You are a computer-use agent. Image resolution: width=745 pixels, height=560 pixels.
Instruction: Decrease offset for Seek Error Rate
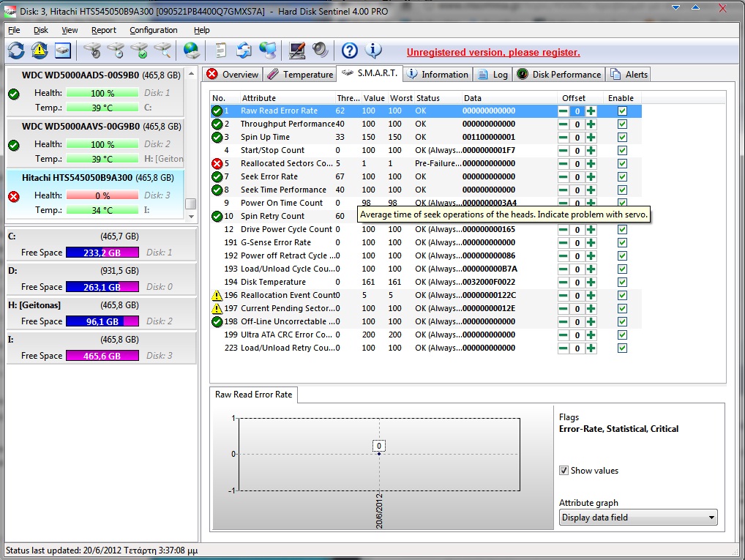click(x=564, y=177)
